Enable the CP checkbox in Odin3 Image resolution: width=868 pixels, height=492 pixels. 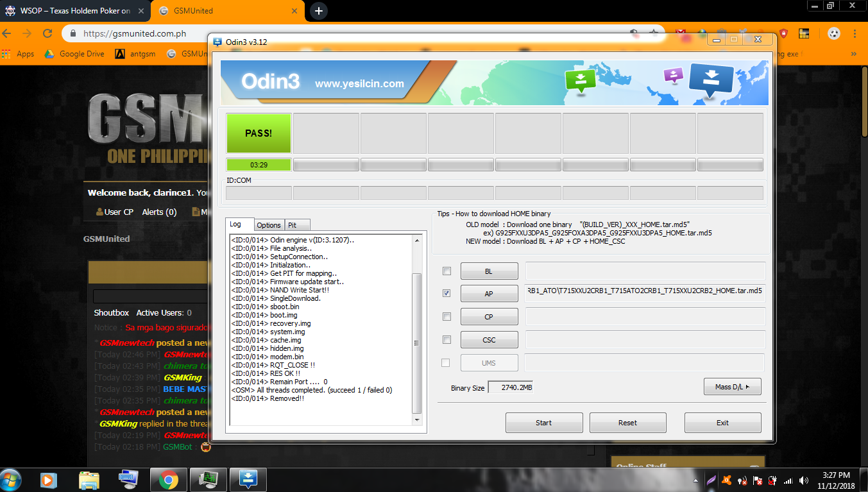pos(447,316)
